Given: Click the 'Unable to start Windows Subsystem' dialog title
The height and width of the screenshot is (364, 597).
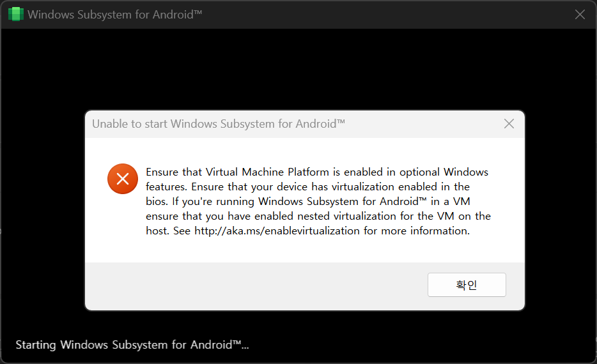Looking at the screenshot, I should coord(219,124).
